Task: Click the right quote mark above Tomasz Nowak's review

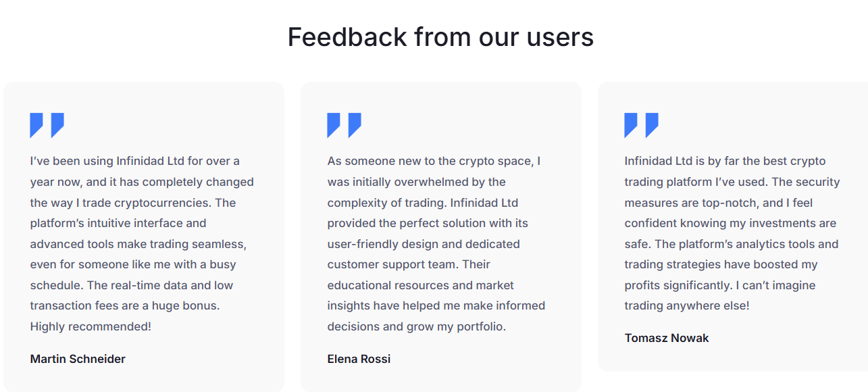Action: tap(652, 124)
